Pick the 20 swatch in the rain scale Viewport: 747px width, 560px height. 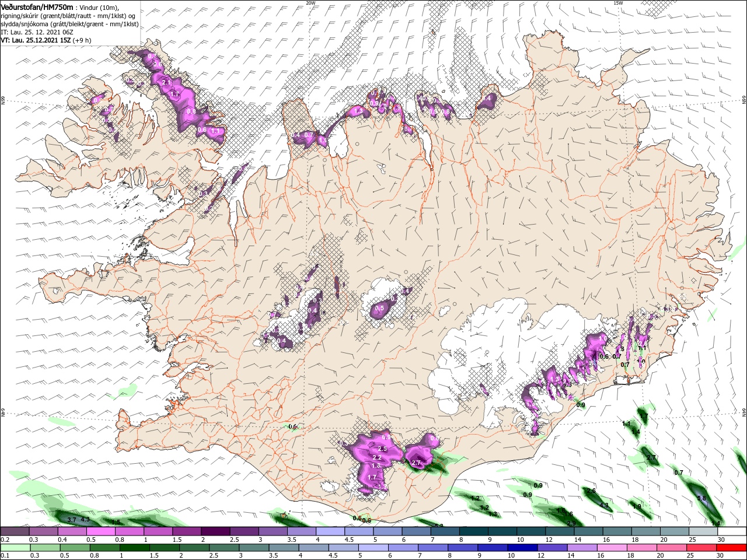(x=673, y=548)
